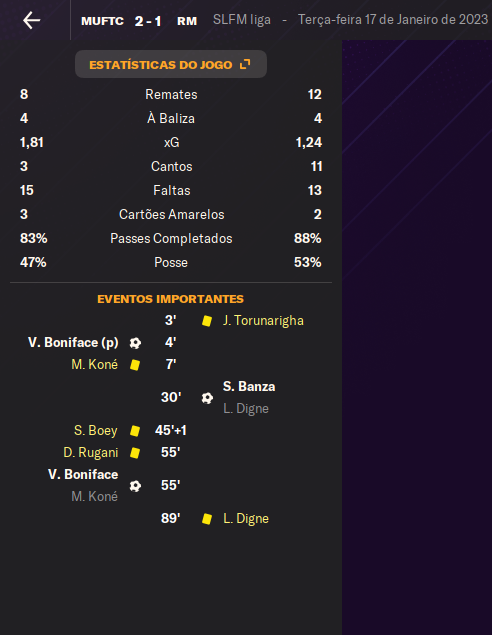This screenshot has height=635, width=492.
Task: Select player V. Boniface (p) scorer
Action: (73, 343)
